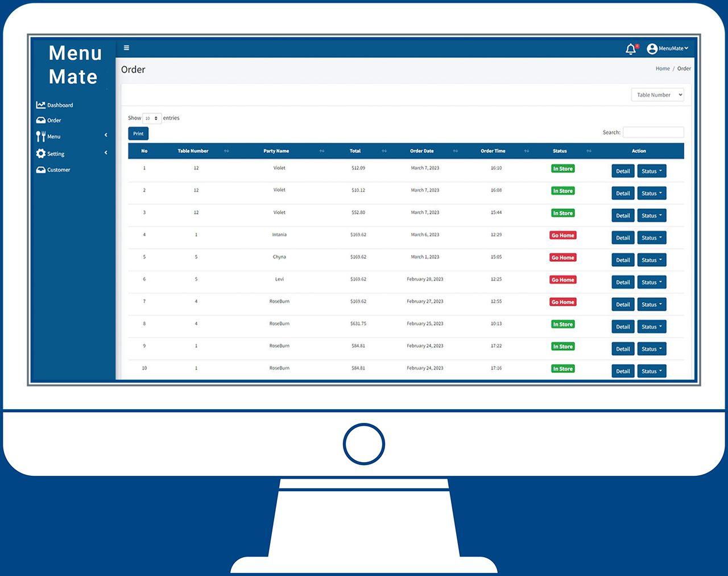Click the user avatar icon

point(652,49)
